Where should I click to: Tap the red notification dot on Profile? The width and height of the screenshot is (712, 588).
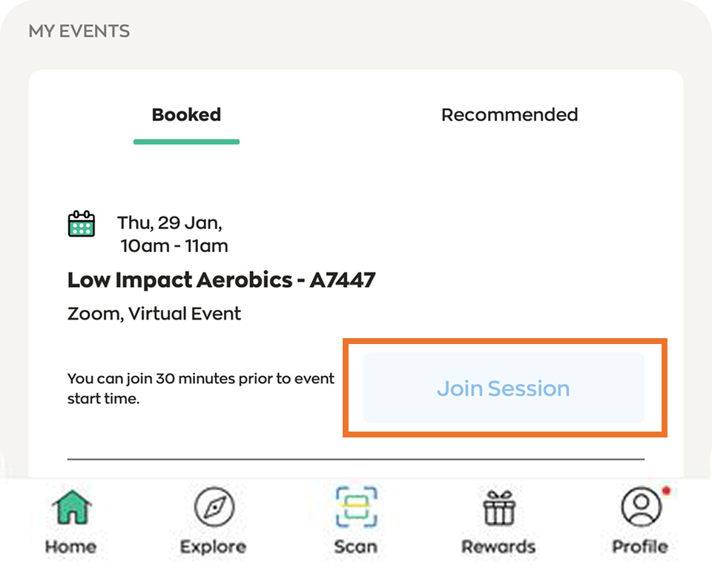point(665,491)
